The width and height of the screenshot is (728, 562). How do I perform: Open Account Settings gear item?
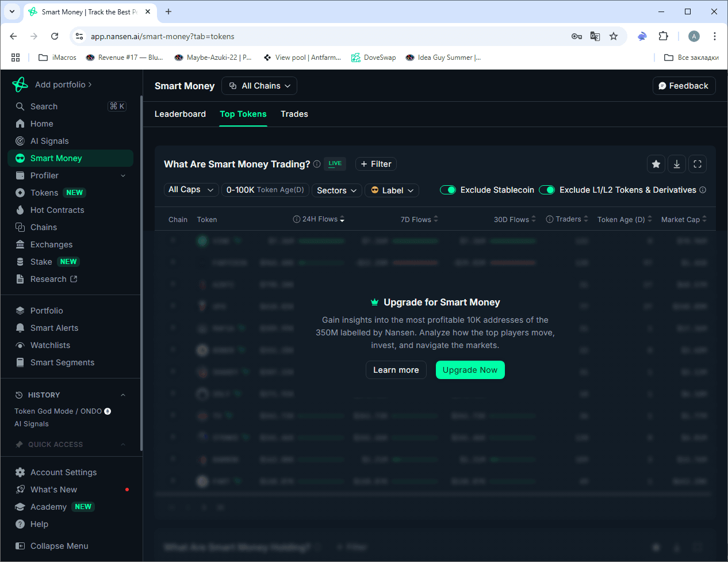coord(63,472)
